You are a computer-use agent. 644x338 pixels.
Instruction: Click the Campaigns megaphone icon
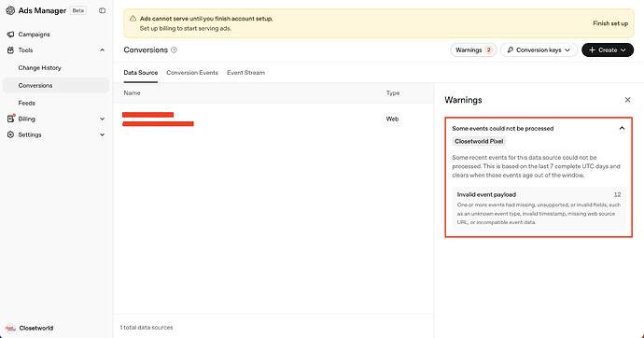pyautogui.click(x=10, y=35)
